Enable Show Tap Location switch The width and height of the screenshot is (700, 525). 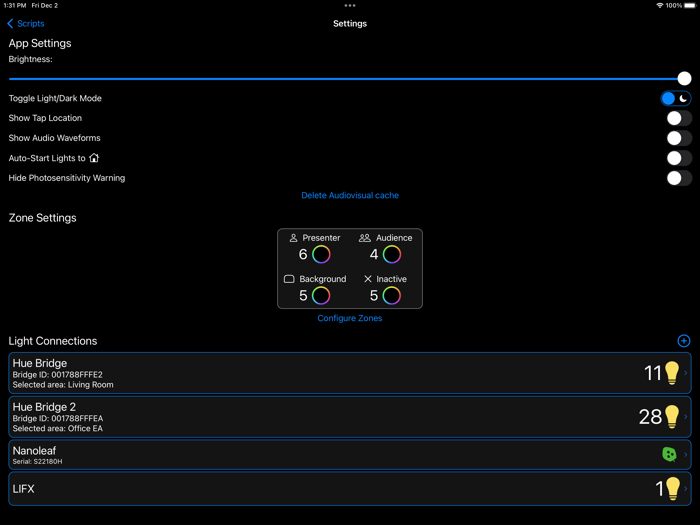tap(679, 118)
